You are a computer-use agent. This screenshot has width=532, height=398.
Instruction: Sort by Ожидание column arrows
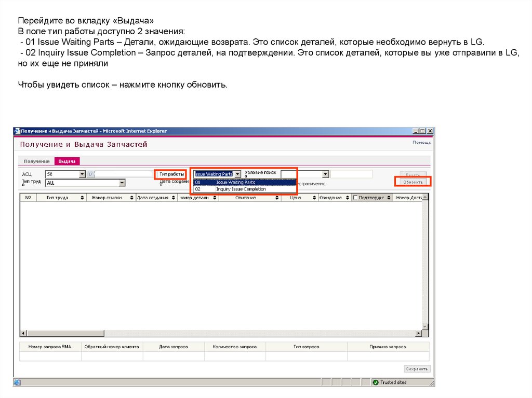348,198
